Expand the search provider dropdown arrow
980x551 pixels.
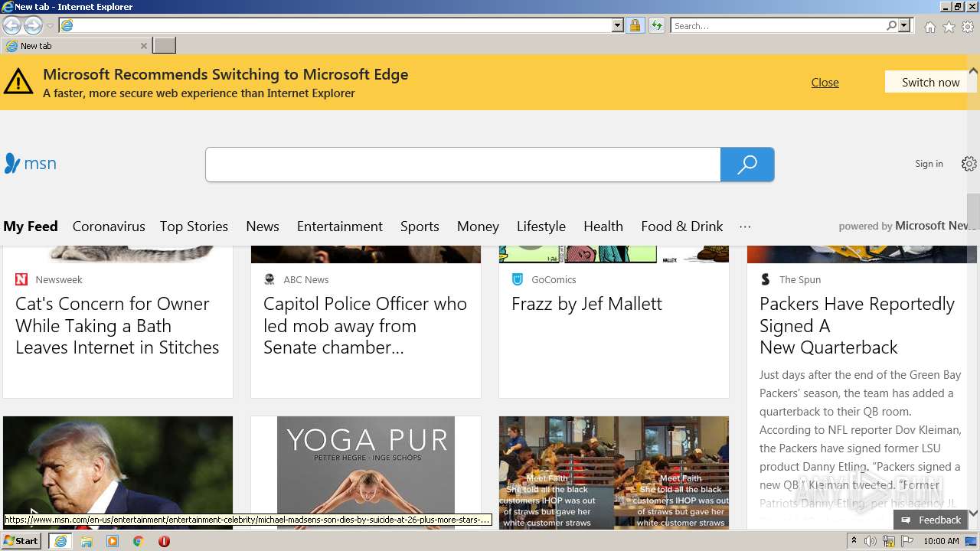(904, 25)
